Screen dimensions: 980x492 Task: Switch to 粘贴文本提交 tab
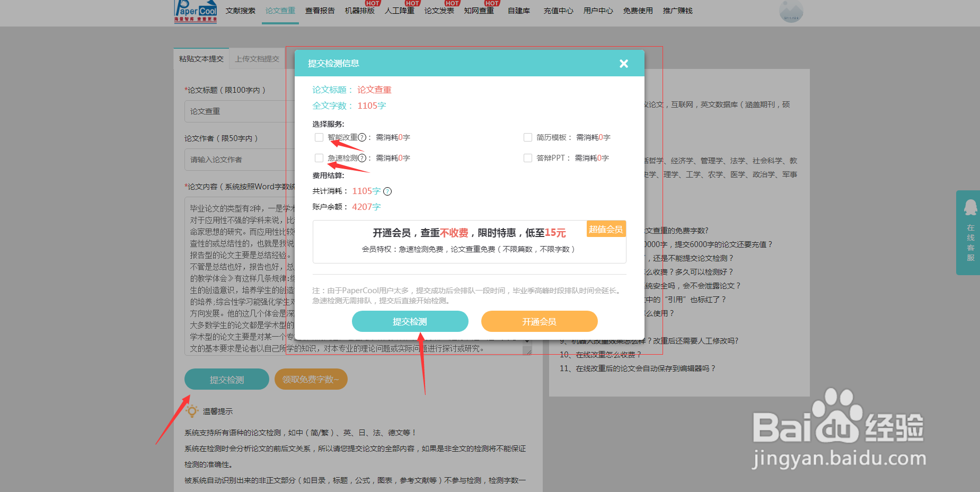tap(201, 59)
